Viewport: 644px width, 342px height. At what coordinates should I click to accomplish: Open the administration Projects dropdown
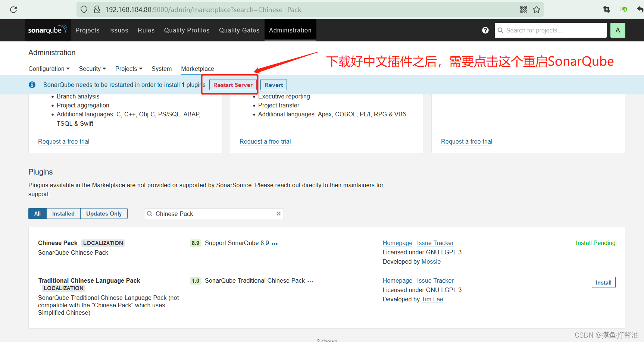tap(129, 69)
